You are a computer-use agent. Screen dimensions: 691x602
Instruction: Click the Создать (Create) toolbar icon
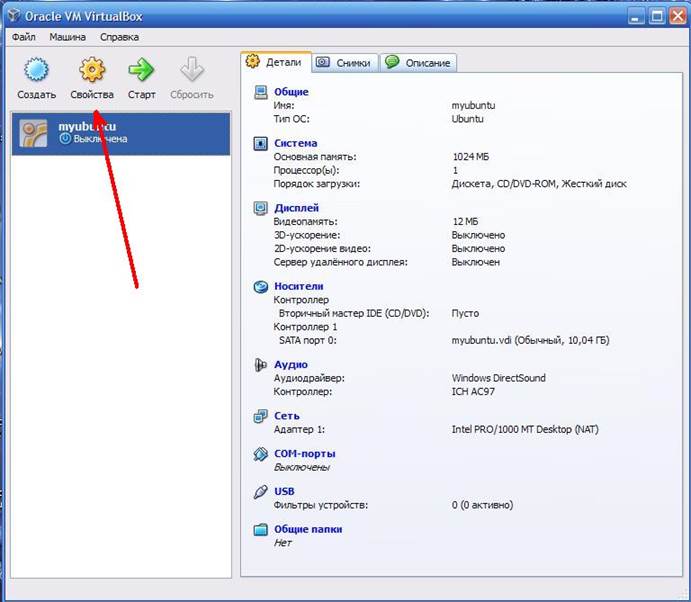click(36, 70)
